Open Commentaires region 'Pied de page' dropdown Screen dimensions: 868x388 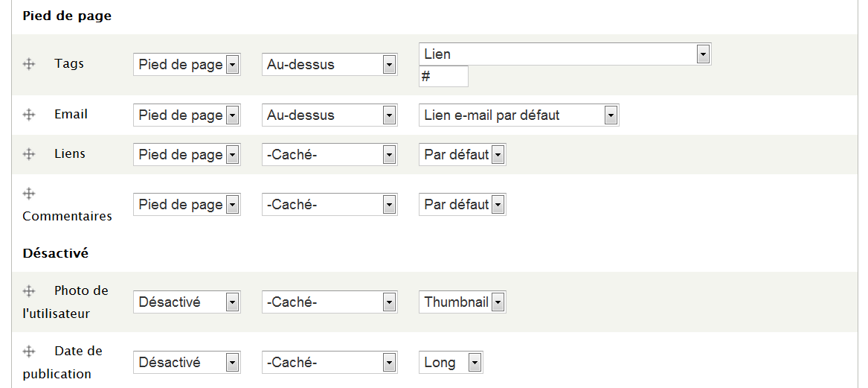click(187, 205)
